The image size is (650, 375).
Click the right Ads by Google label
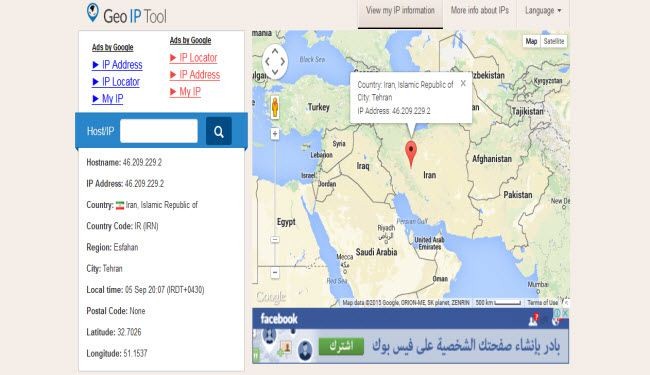190,40
